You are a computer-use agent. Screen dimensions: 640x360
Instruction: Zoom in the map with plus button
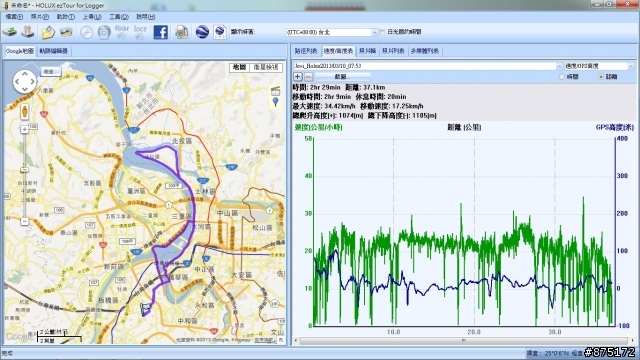pos(24,129)
